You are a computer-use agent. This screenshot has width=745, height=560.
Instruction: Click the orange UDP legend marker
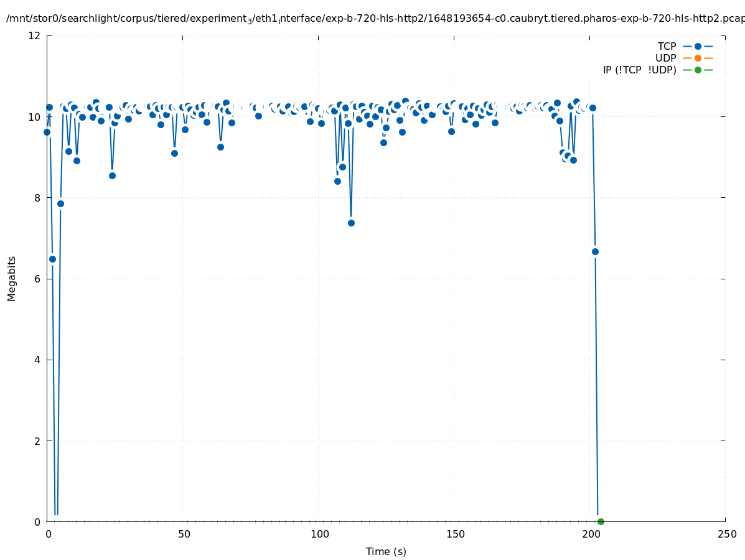[x=698, y=58]
